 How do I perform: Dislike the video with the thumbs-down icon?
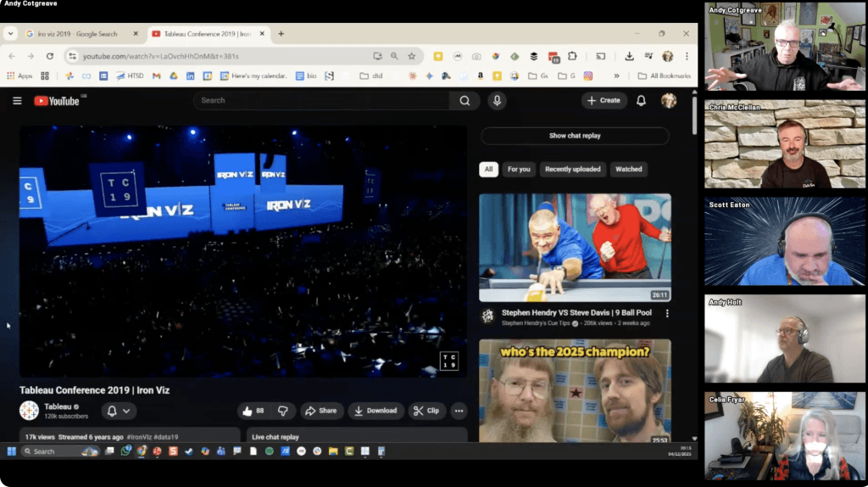point(283,411)
